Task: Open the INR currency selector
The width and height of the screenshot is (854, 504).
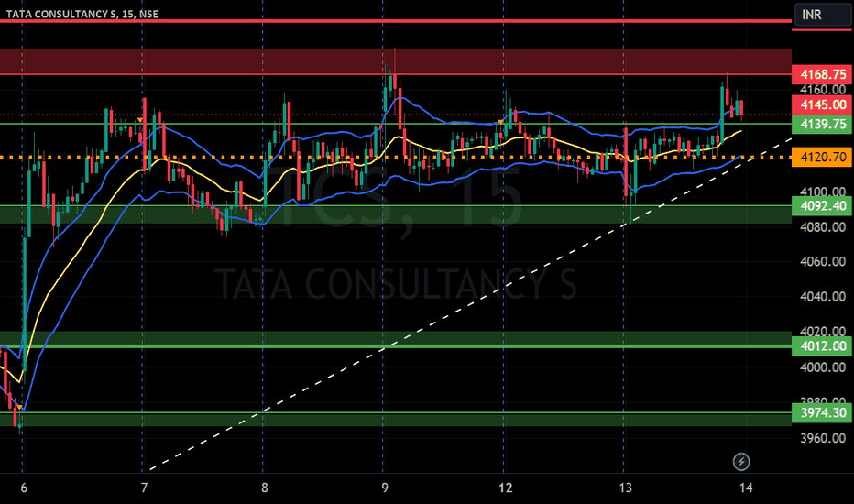Action: pyautogui.click(x=823, y=14)
